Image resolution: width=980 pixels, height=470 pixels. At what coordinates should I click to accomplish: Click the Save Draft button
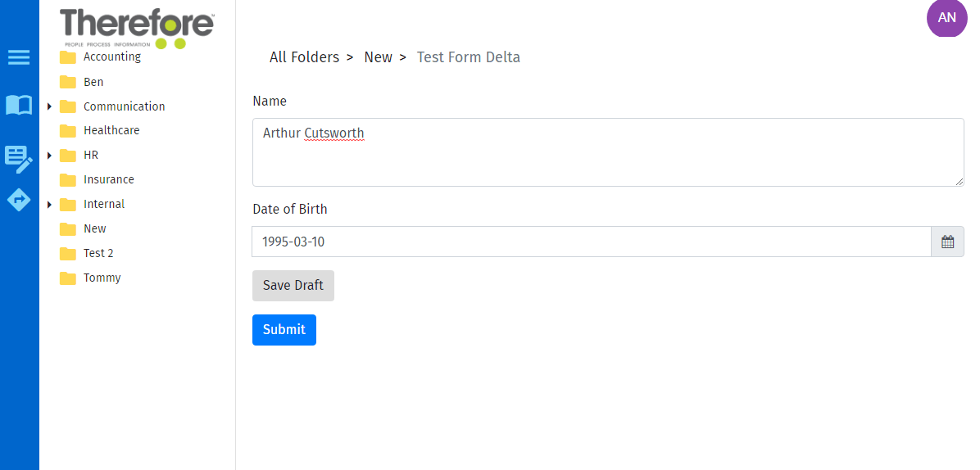(x=293, y=286)
